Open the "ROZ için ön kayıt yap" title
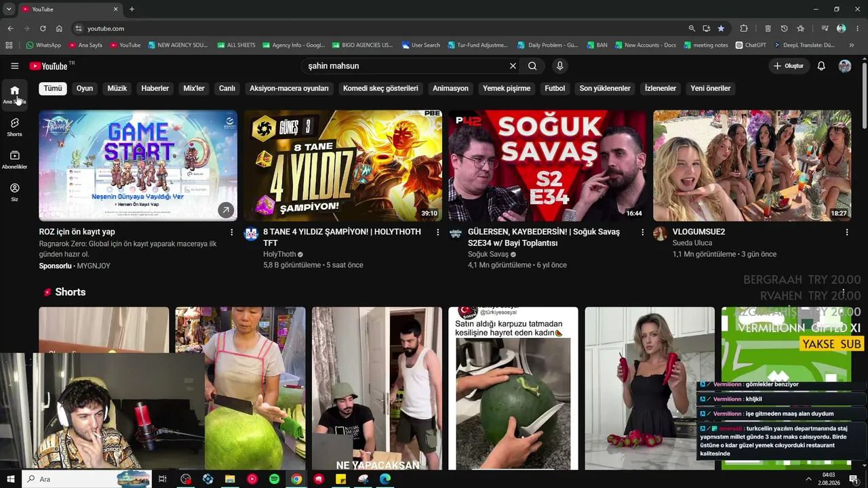Screen dimensions: 868x488 coord(77,232)
